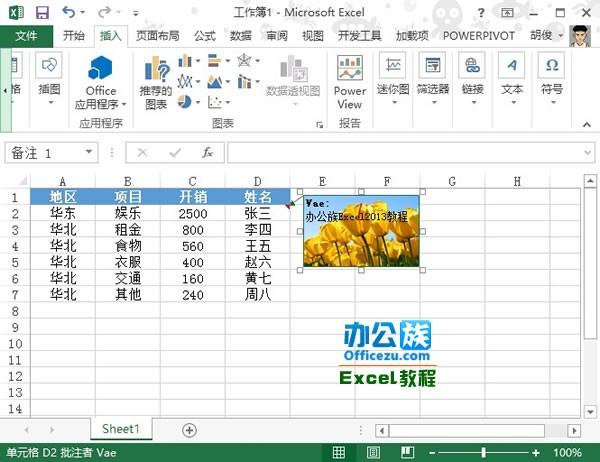Expand the formula bar

(x=588, y=153)
